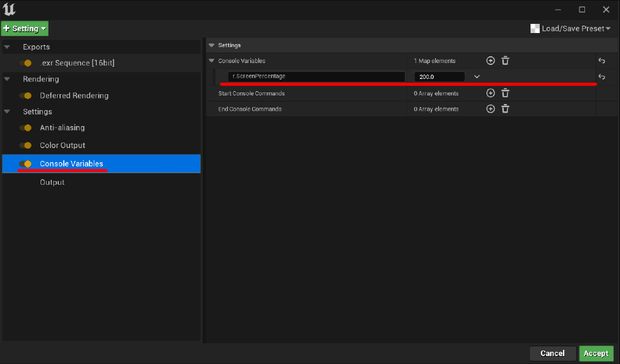The height and width of the screenshot is (364, 620).
Task: Disable the Deferred Rendering toggle
Action: point(26,96)
